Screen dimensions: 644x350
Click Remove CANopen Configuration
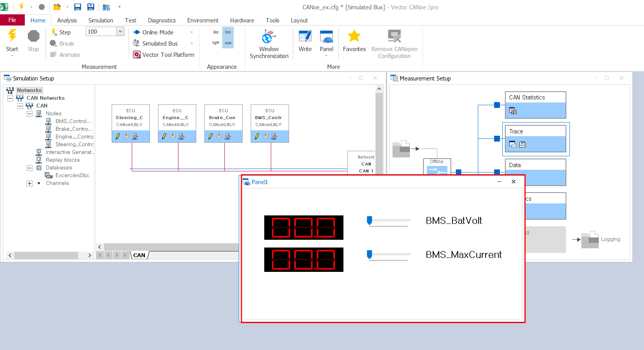[x=394, y=44]
